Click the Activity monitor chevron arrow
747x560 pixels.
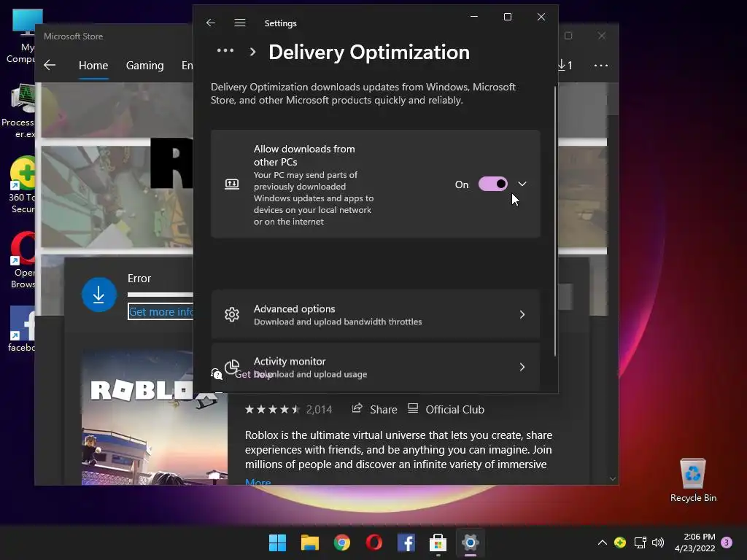tap(522, 367)
